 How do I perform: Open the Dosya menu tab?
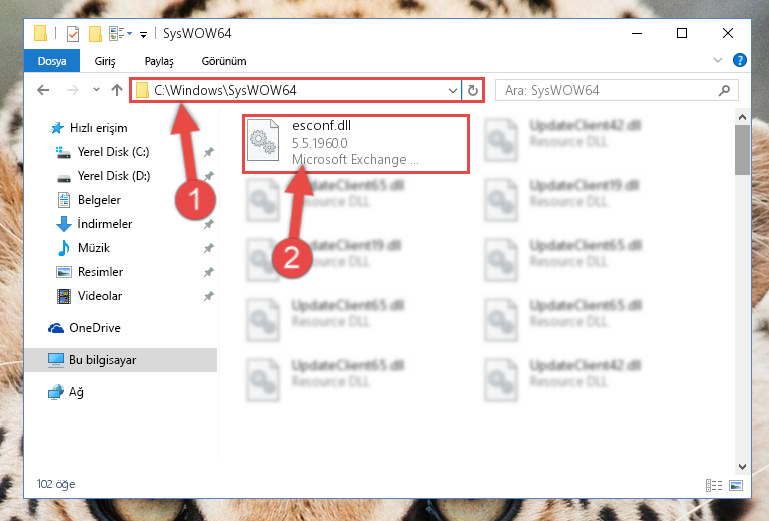click(52, 61)
